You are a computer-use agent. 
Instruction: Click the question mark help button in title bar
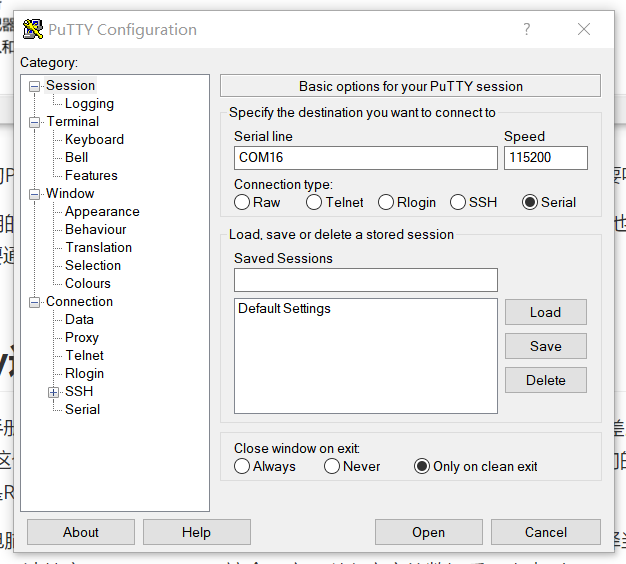tap(527, 29)
